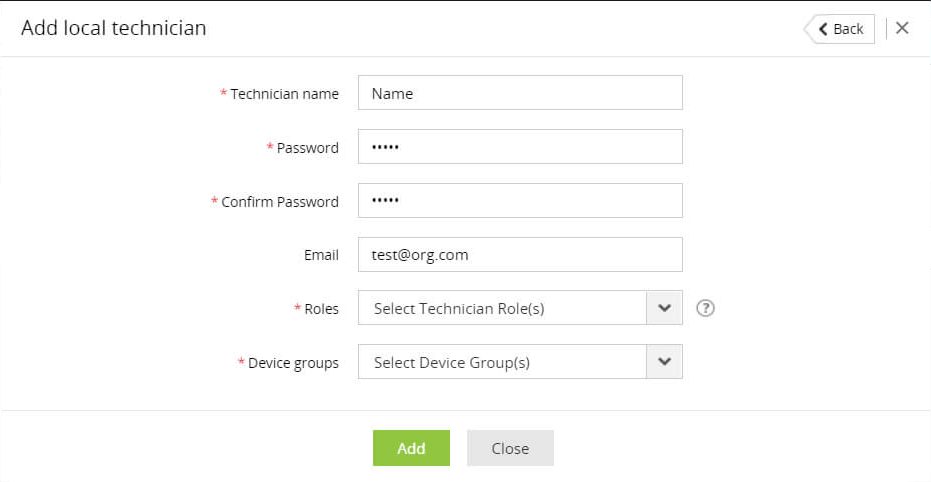Open the help icon beside Roles

(705, 308)
